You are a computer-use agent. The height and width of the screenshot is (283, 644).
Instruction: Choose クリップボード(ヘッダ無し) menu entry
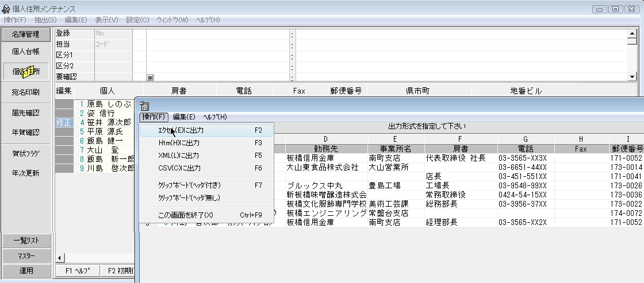click(x=206, y=198)
